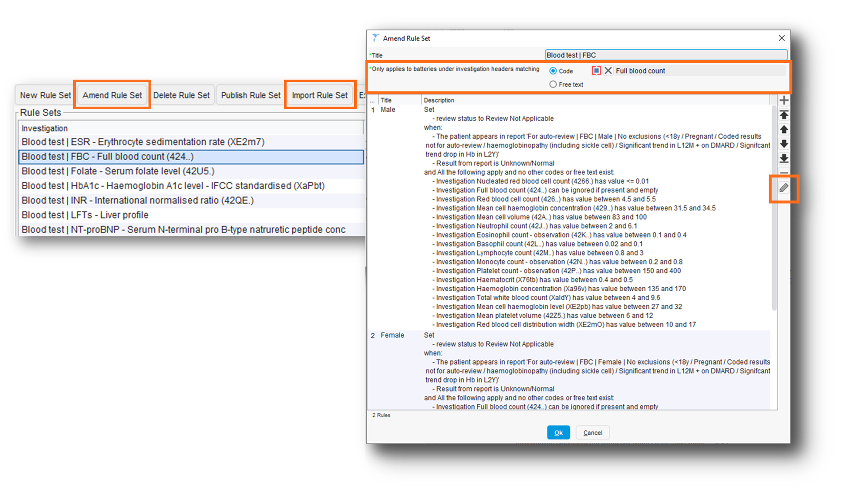Click the Title input field
This screenshot has width=851, height=504.
tap(665, 55)
